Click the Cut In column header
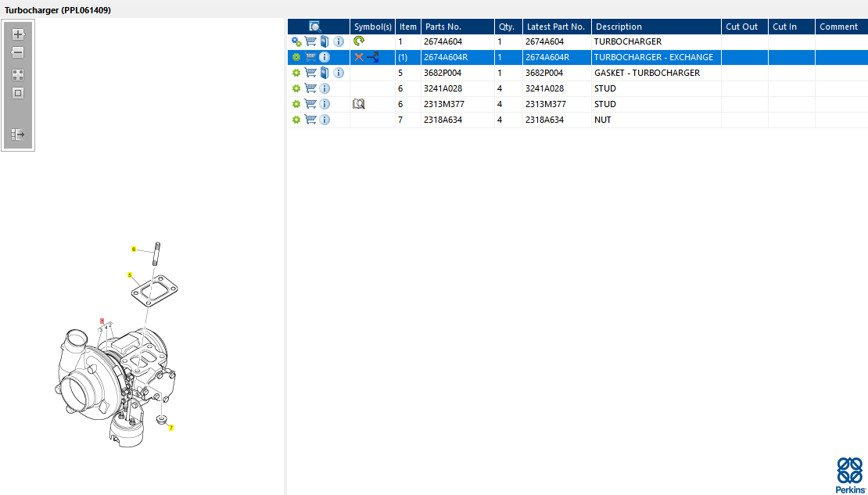868x495 pixels. (x=791, y=27)
